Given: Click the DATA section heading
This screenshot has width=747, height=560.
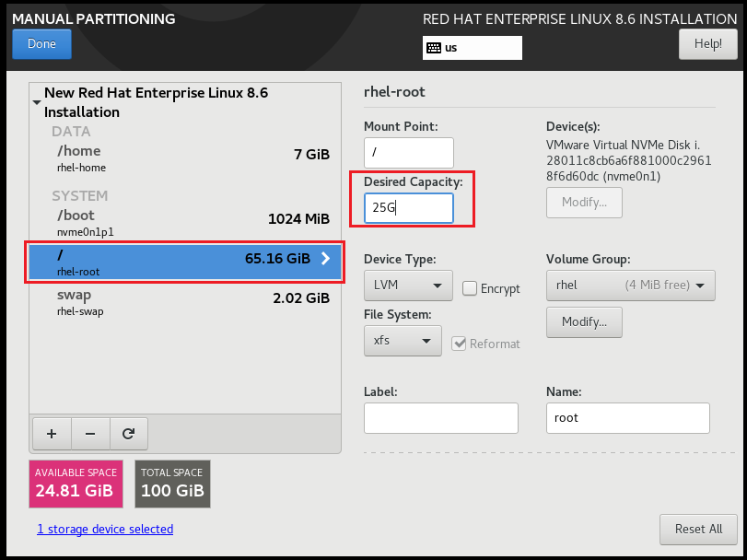Looking at the screenshot, I should click(71, 132).
